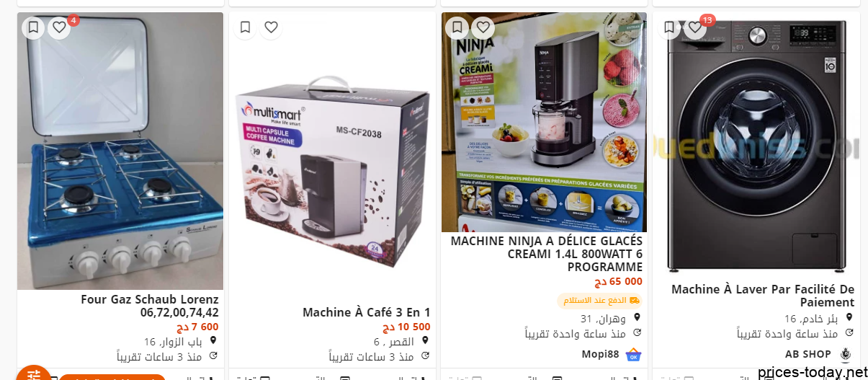The width and height of the screenshot is (868, 380).
Task: Click the cash on delivery orange badge
Action: click(599, 300)
